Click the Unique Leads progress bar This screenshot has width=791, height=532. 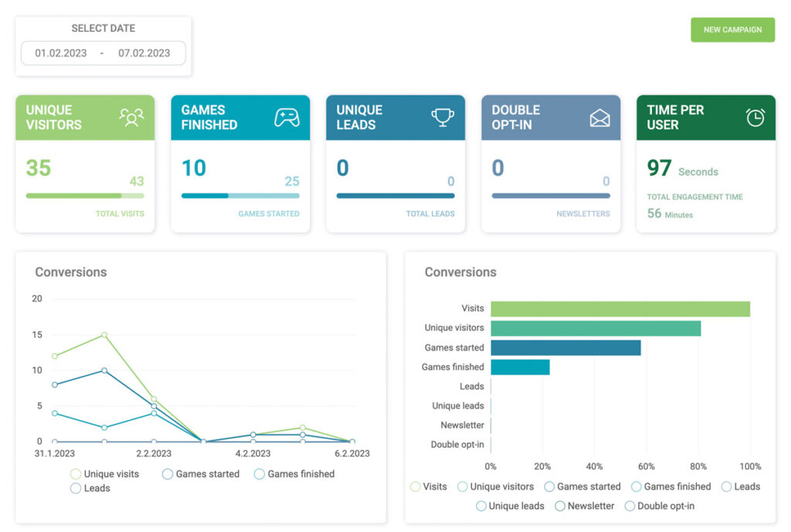[x=395, y=195]
